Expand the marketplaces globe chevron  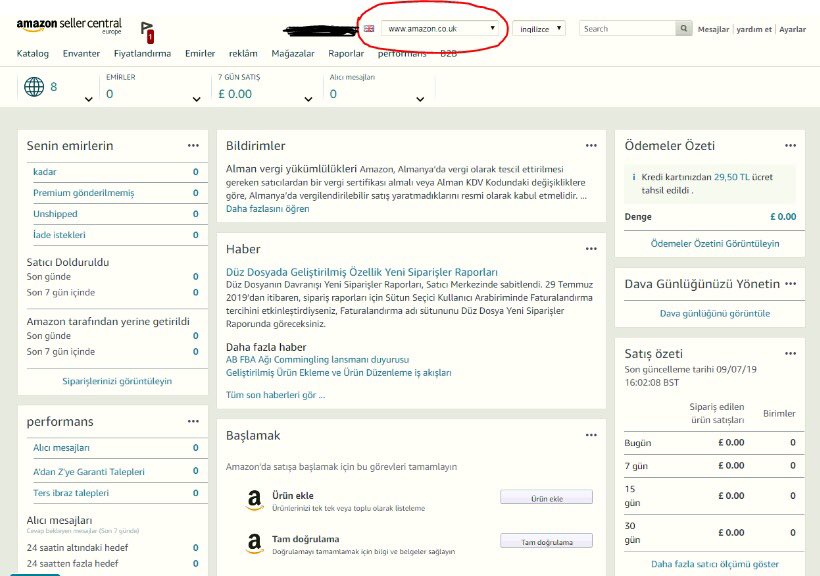pyautogui.click(x=89, y=99)
